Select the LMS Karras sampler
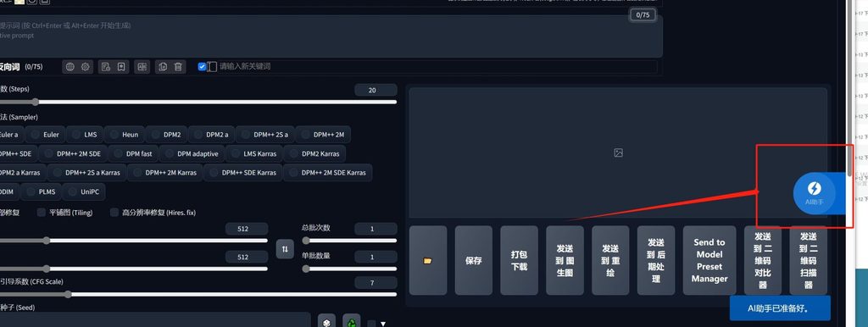This screenshot has height=327, width=868. point(254,154)
